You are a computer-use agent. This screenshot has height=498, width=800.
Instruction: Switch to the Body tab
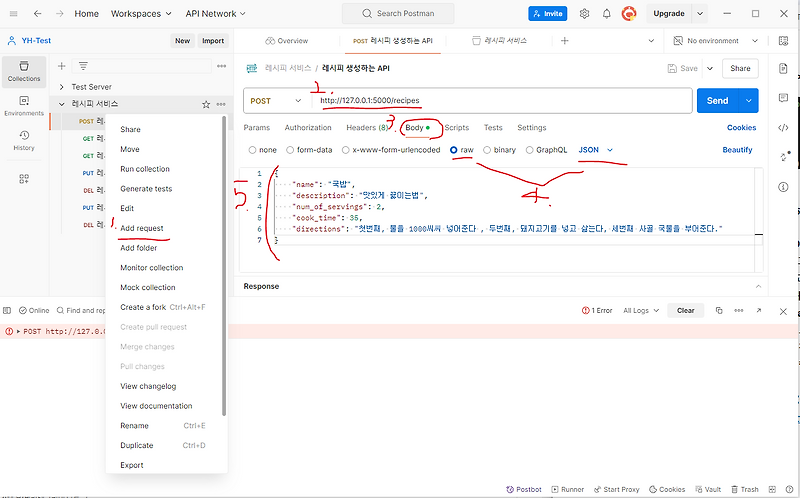[417, 128]
